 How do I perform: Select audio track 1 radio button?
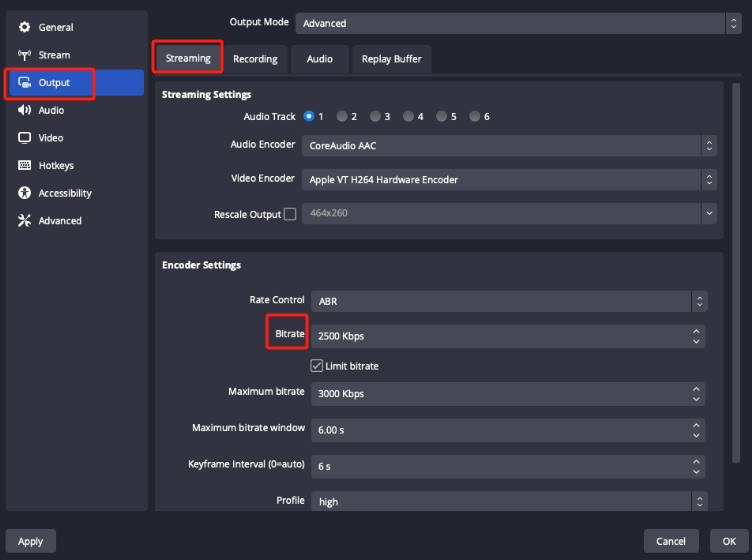point(309,116)
